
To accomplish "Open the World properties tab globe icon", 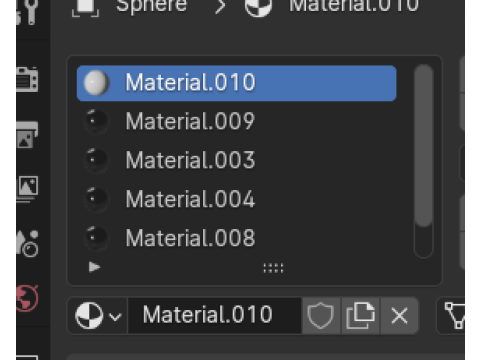I will (27, 298).
